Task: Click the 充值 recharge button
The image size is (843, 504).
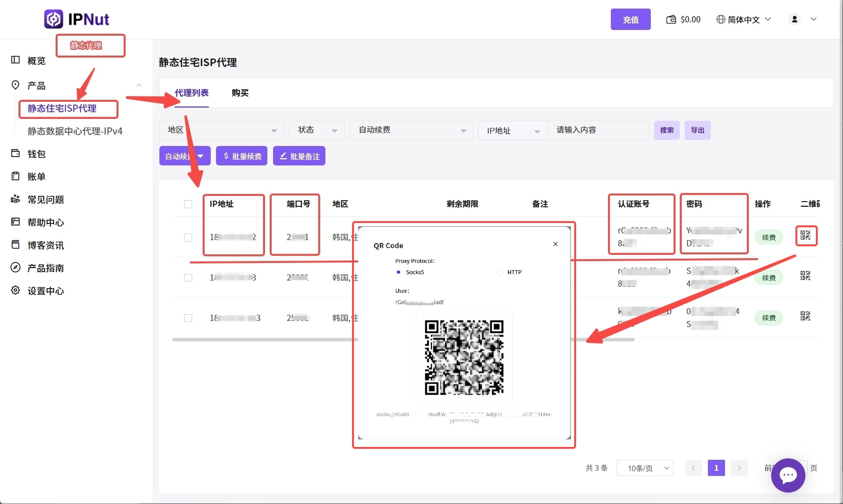Action: 630,19
